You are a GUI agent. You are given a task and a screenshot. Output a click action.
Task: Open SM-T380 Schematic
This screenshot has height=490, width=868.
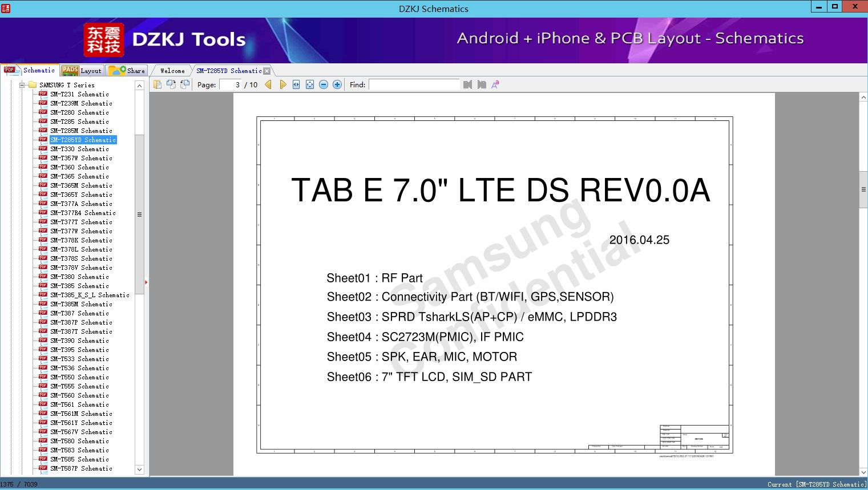pyautogui.click(x=79, y=277)
